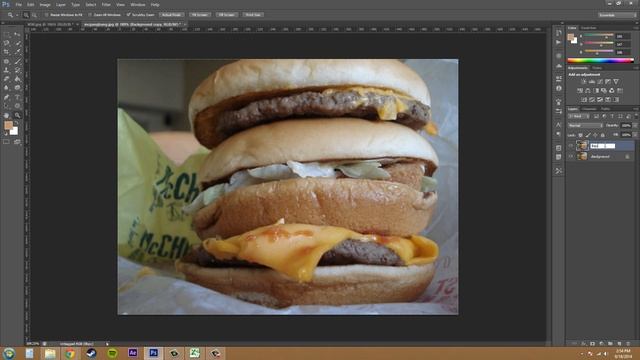
Task: Click the Actual Pixels button
Action: pyautogui.click(x=171, y=15)
